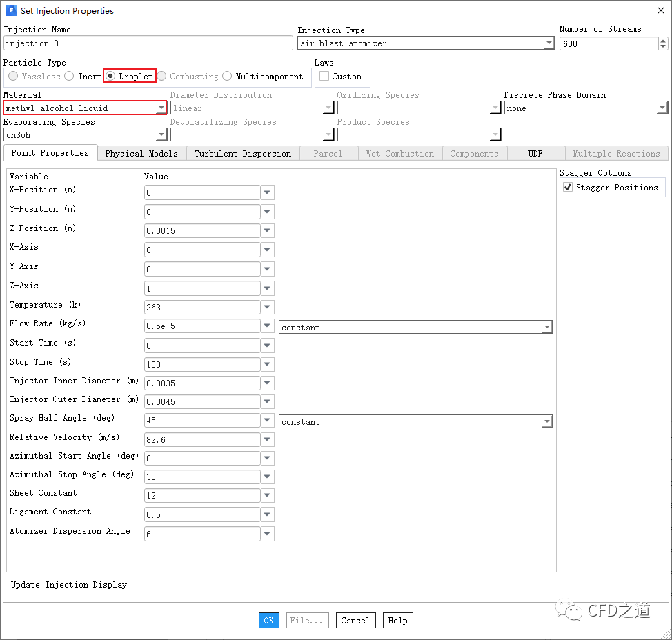Switch to the UDF tab
The width and height of the screenshot is (672, 640).
point(535,154)
